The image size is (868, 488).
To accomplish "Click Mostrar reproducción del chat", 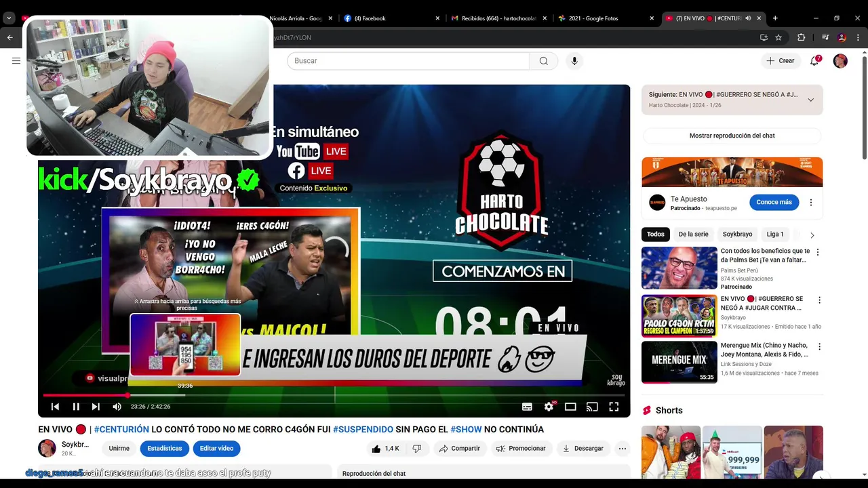I will (x=732, y=136).
